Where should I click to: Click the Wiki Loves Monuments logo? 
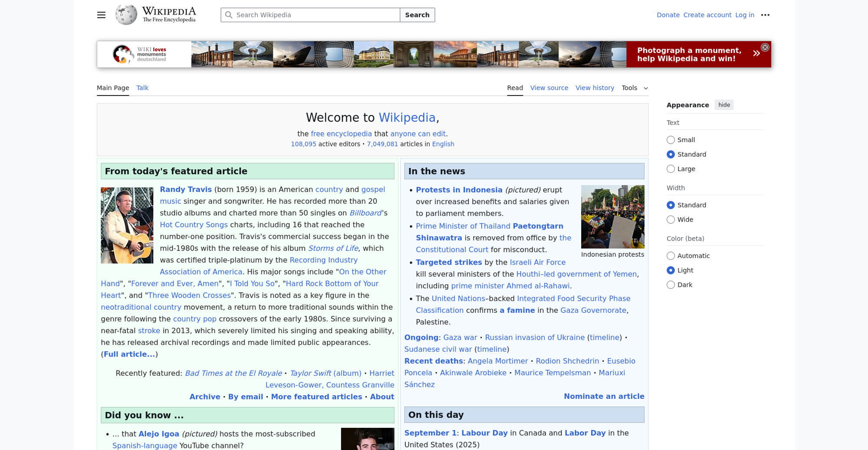point(139,54)
